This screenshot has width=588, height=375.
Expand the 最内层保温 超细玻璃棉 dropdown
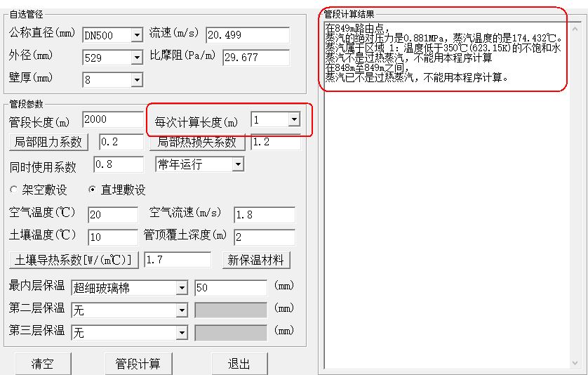[182, 288]
